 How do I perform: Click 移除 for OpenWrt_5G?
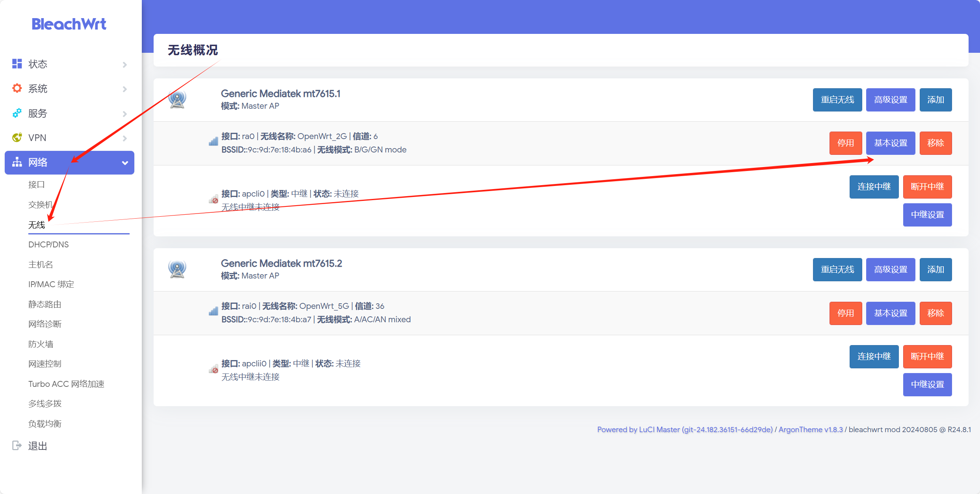936,313
